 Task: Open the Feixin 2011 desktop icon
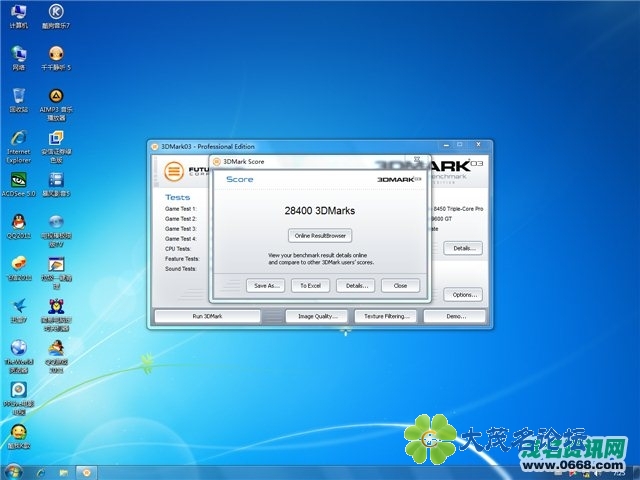pyautogui.click(x=18, y=269)
